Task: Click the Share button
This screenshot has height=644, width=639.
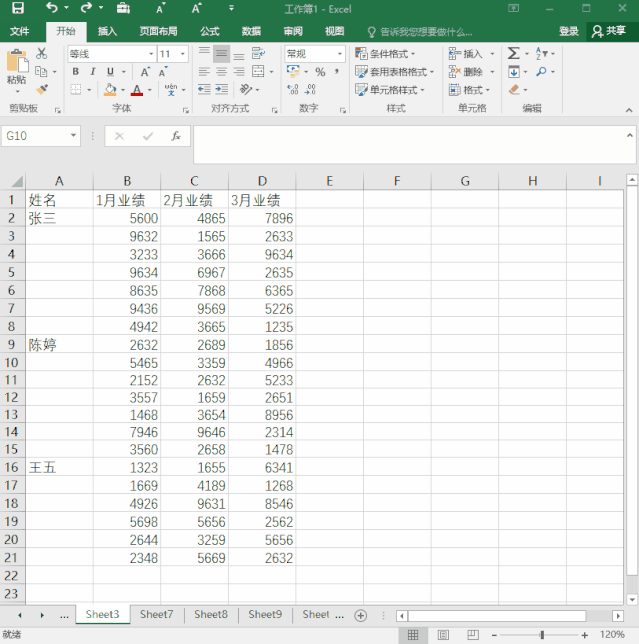Action: pyautogui.click(x=609, y=31)
